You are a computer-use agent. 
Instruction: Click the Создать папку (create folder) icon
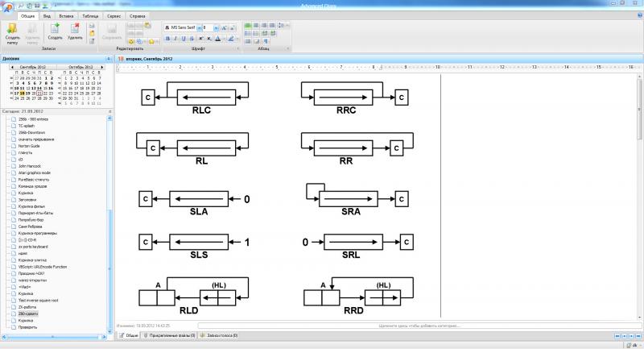[x=13, y=29]
